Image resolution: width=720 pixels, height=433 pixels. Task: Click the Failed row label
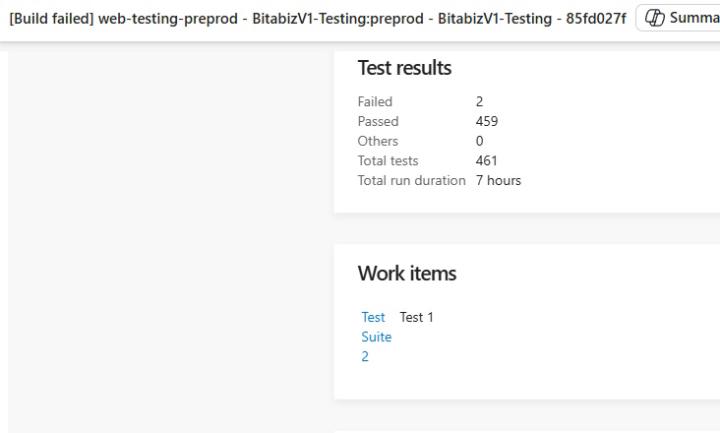[x=375, y=101]
